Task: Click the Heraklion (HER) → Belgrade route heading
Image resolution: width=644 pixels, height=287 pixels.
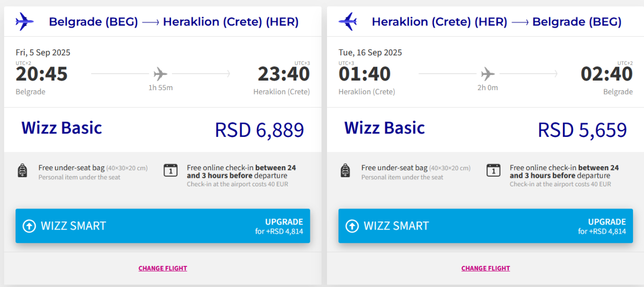Action: 497,22
